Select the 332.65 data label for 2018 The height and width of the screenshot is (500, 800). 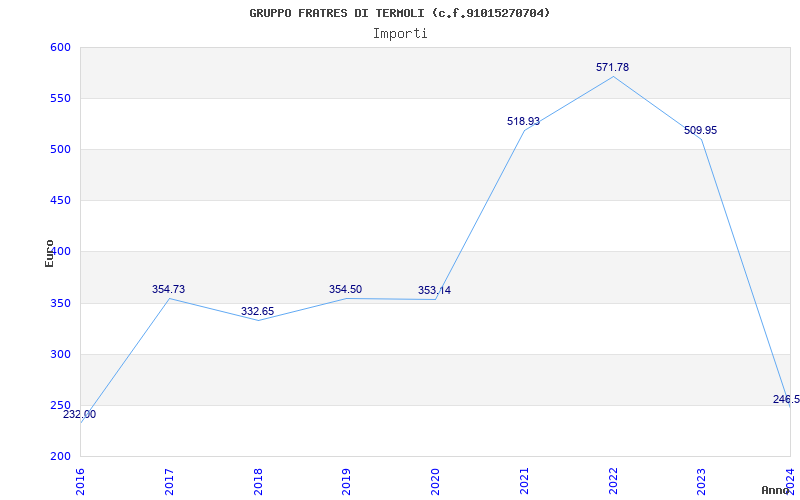coord(257,311)
